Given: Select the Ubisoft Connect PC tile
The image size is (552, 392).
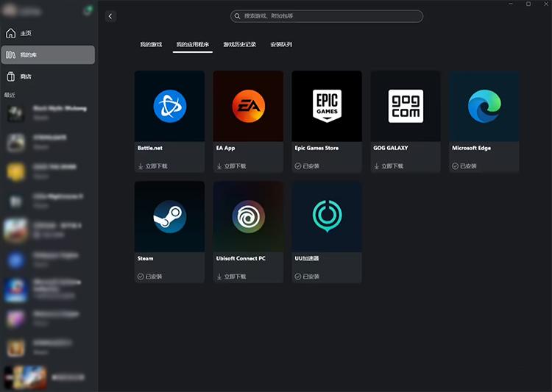Looking at the screenshot, I should point(248,218).
